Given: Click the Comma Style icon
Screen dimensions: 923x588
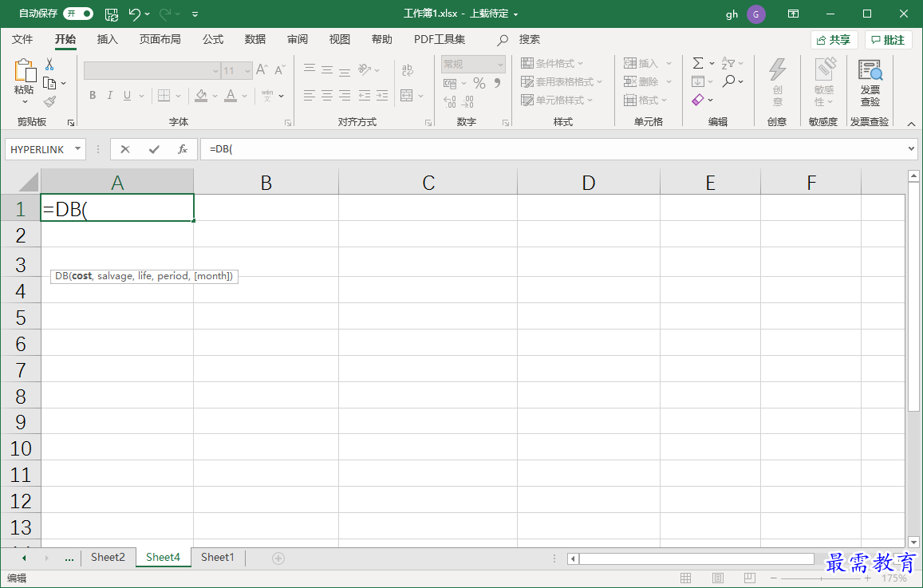Looking at the screenshot, I should 498,83.
